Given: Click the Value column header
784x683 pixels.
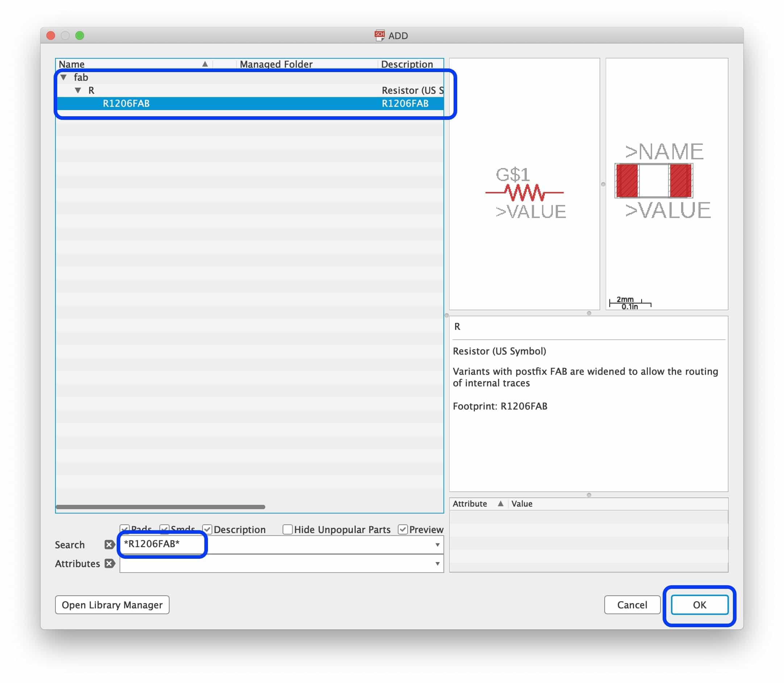Looking at the screenshot, I should point(618,504).
